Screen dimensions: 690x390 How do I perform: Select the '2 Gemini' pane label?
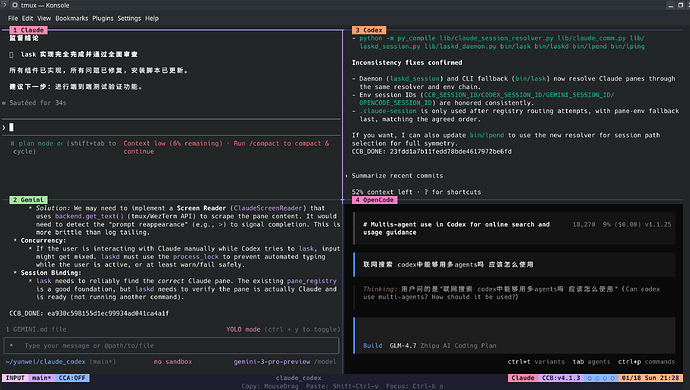coord(28,200)
